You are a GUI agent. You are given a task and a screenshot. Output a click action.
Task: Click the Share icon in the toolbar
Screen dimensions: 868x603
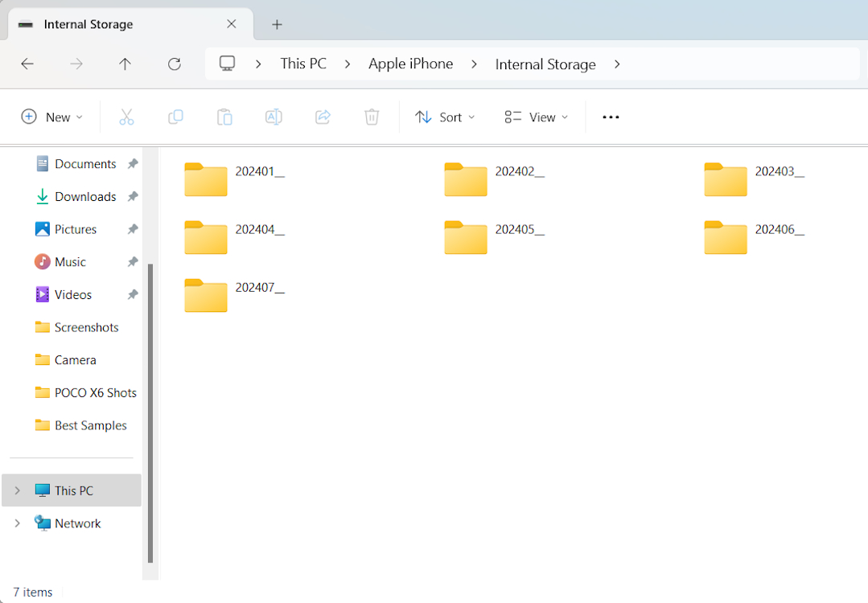(323, 117)
